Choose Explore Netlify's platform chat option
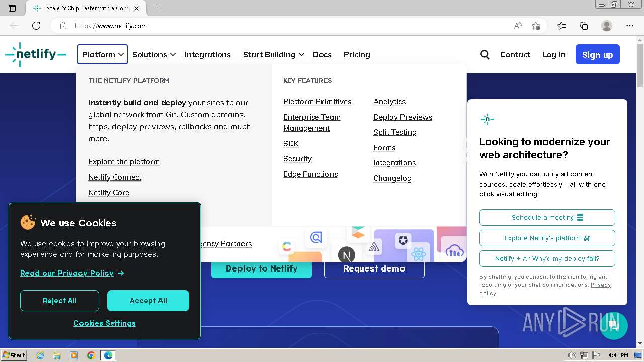The width and height of the screenshot is (644, 362). tap(547, 238)
